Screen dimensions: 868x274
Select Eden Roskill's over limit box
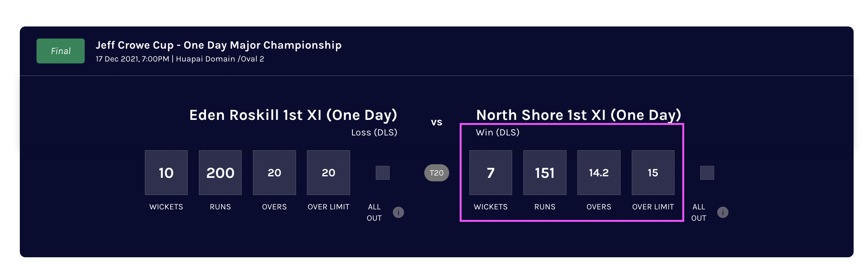click(x=328, y=173)
